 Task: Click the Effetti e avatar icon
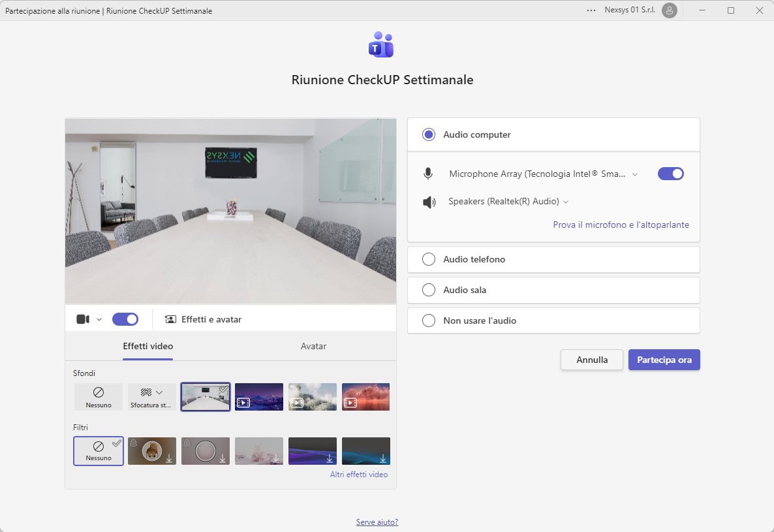[x=170, y=319]
